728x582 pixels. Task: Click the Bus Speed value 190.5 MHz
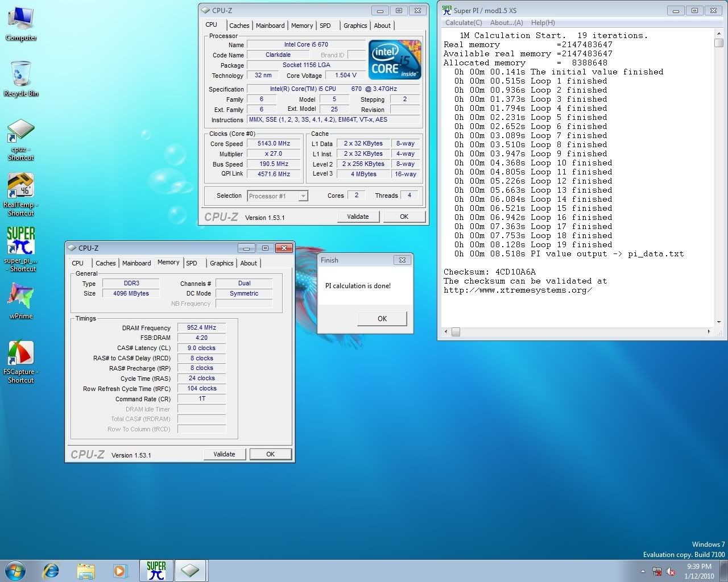[x=274, y=164]
